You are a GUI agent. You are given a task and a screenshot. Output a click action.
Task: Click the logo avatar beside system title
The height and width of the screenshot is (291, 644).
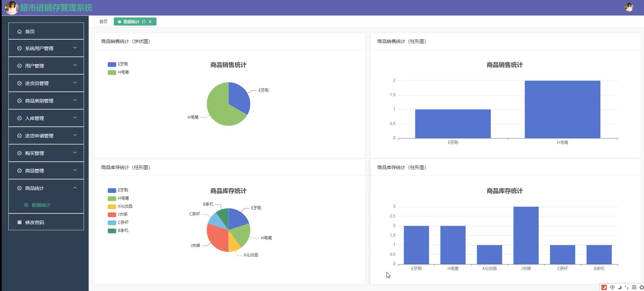coord(12,8)
